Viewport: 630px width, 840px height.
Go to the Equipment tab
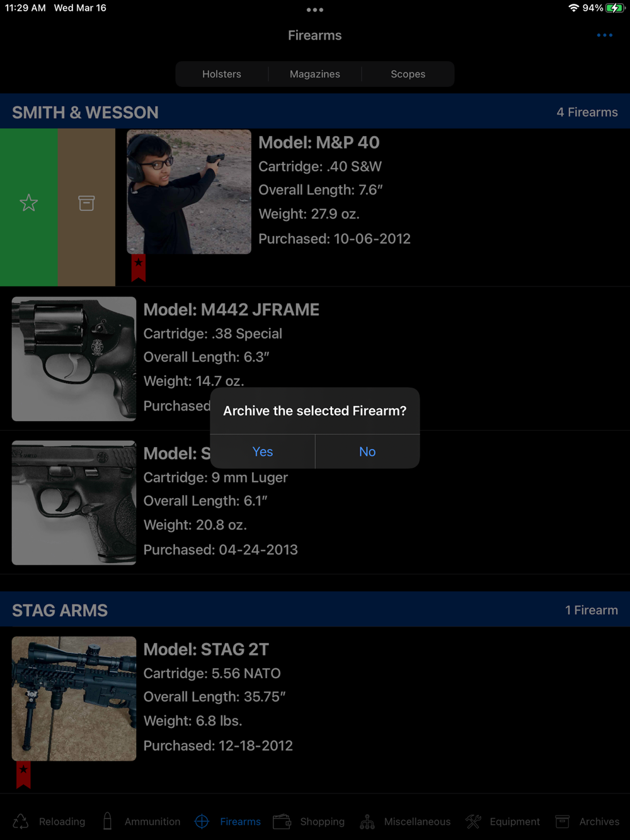pyautogui.click(x=503, y=821)
